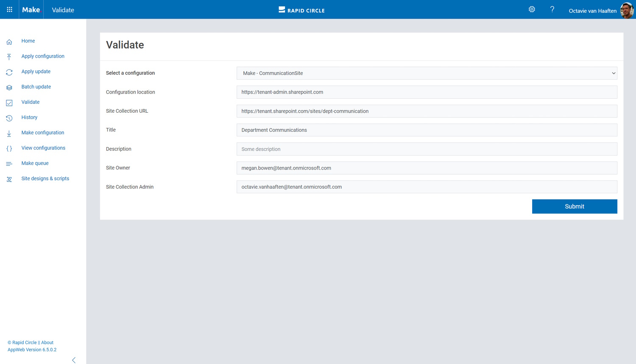Click the History clock icon
This screenshot has height=364, width=636.
[x=9, y=118]
